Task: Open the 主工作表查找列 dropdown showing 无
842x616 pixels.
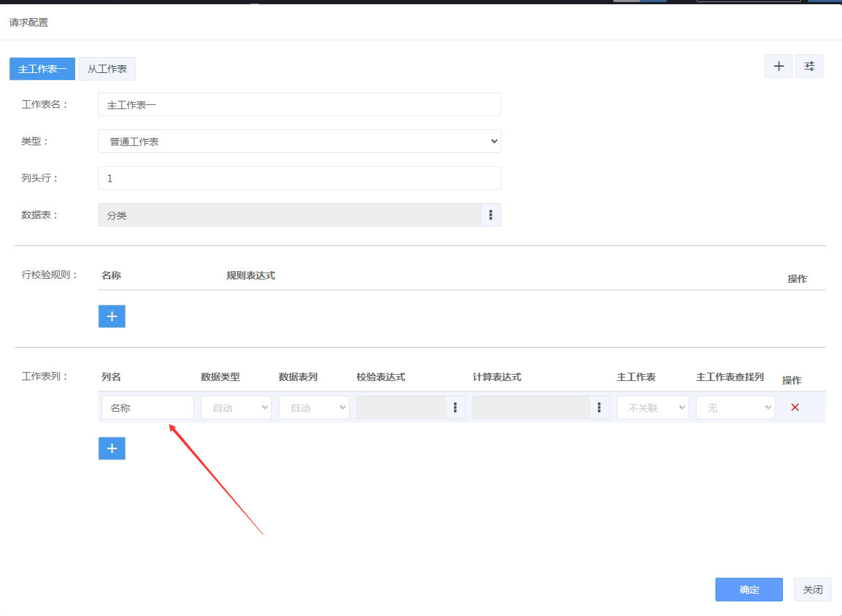Action: [735, 407]
